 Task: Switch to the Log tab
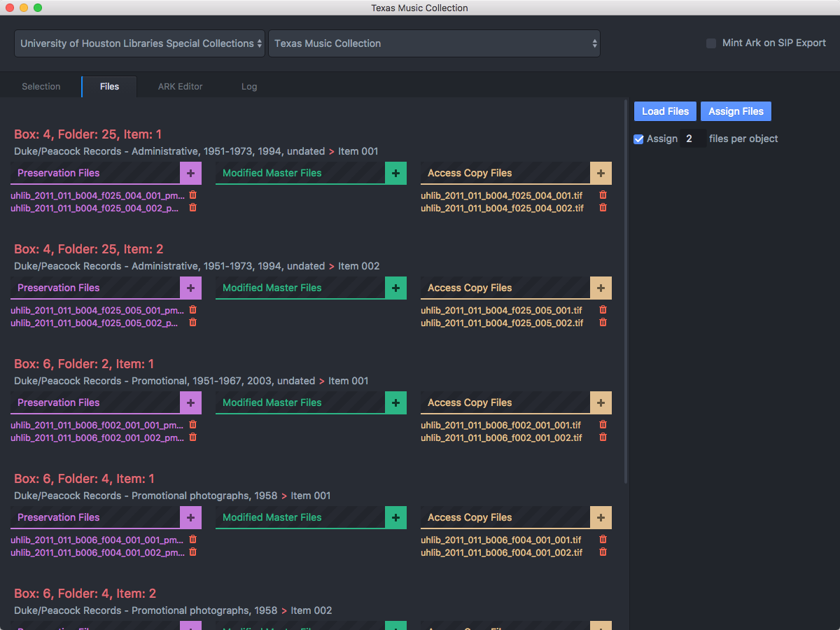click(249, 87)
